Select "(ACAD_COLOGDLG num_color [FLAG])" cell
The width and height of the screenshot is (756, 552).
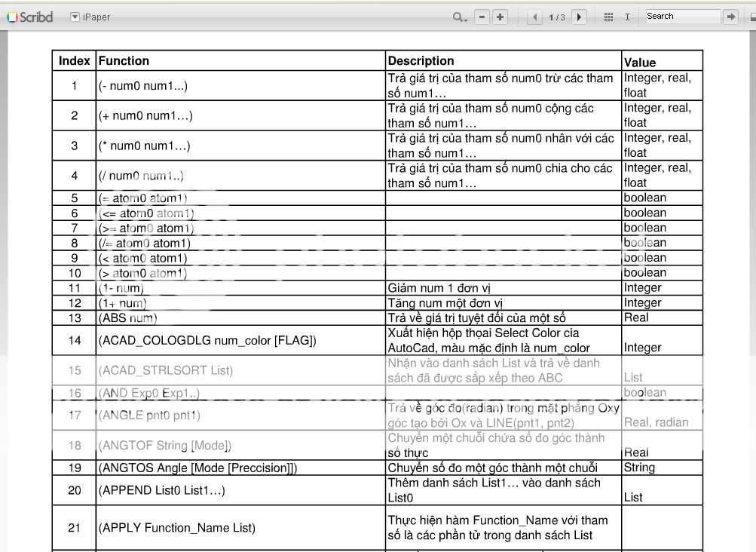(x=240, y=341)
